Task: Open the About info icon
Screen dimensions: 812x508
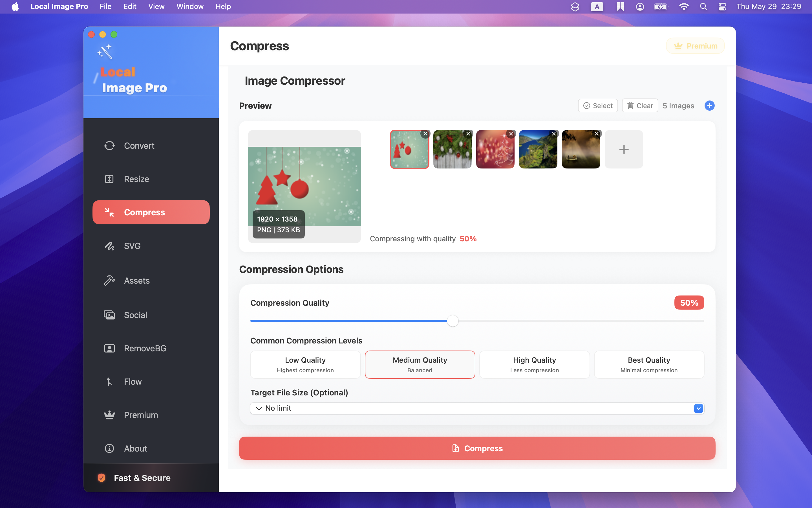Action: coord(109,448)
